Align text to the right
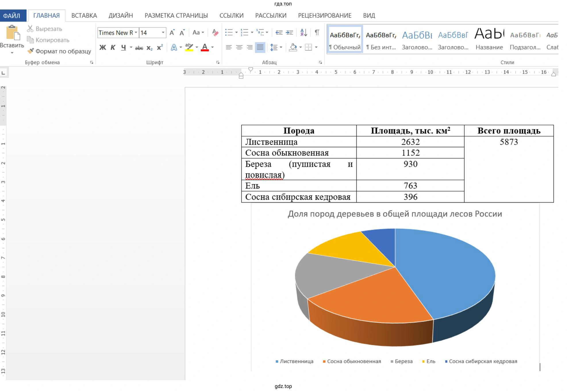567x392 pixels. tap(250, 47)
